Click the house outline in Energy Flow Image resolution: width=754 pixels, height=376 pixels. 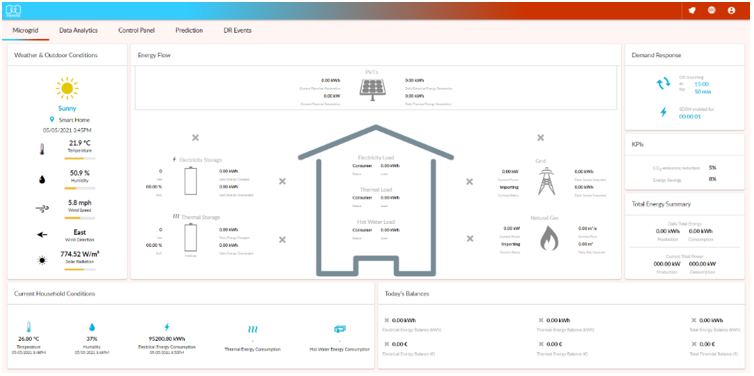[x=376, y=201]
